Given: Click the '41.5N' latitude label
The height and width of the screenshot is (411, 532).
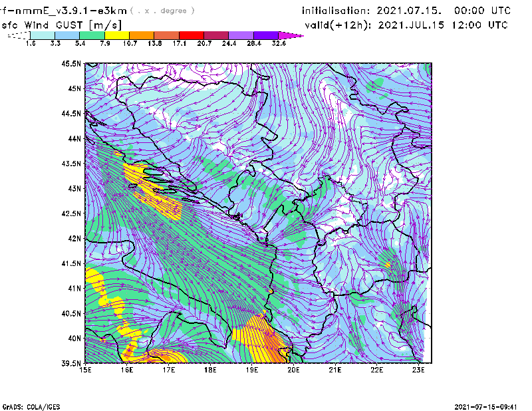Looking at the screenshot, I should click(71, 263).
